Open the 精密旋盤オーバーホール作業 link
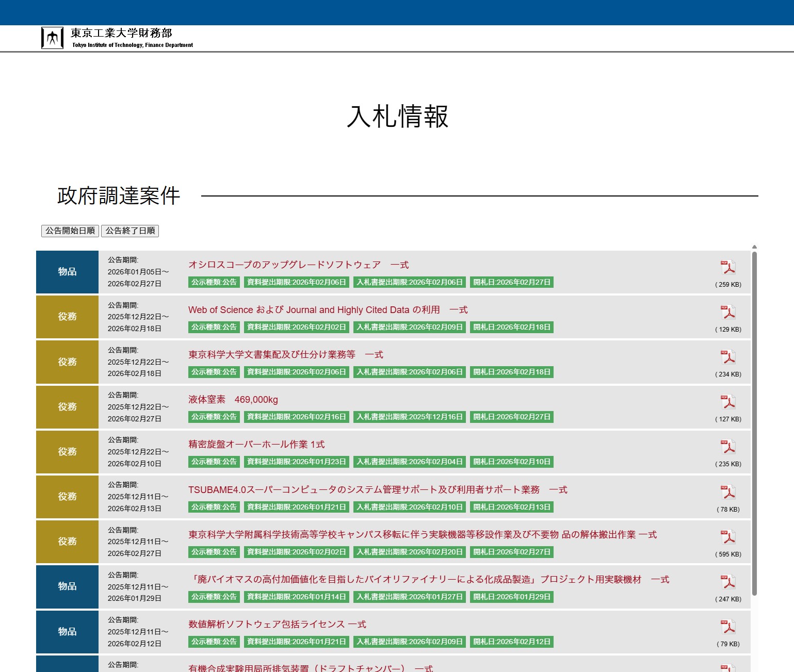The width and height of the screenshot is (794, 672). pos(256,445)
